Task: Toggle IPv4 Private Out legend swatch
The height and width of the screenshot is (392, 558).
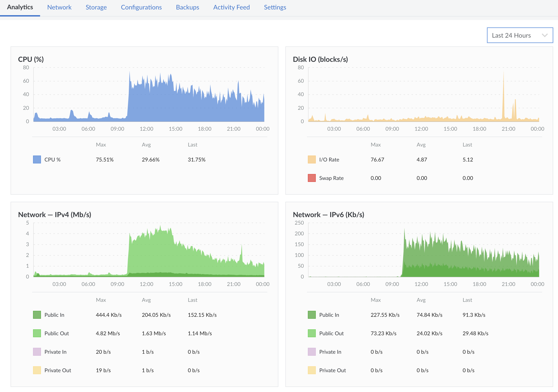Action: [x=37, y=370]
